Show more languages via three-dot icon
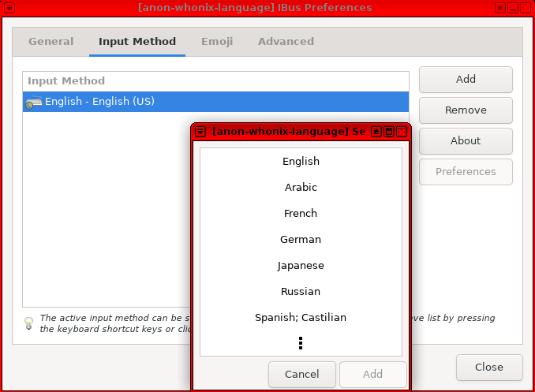The image size is (535, 392). 301,343
